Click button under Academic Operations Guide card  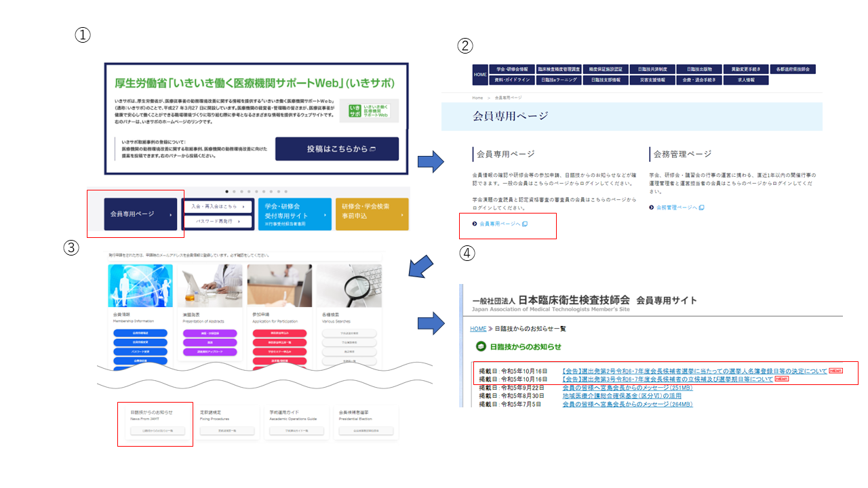coord(296,430)
